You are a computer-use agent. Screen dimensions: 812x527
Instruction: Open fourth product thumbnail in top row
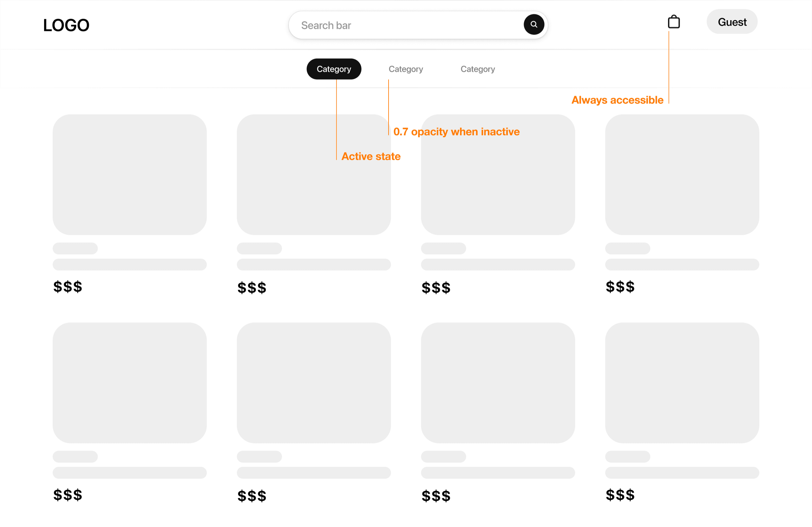pyautogui.click(x=682, y=175)
